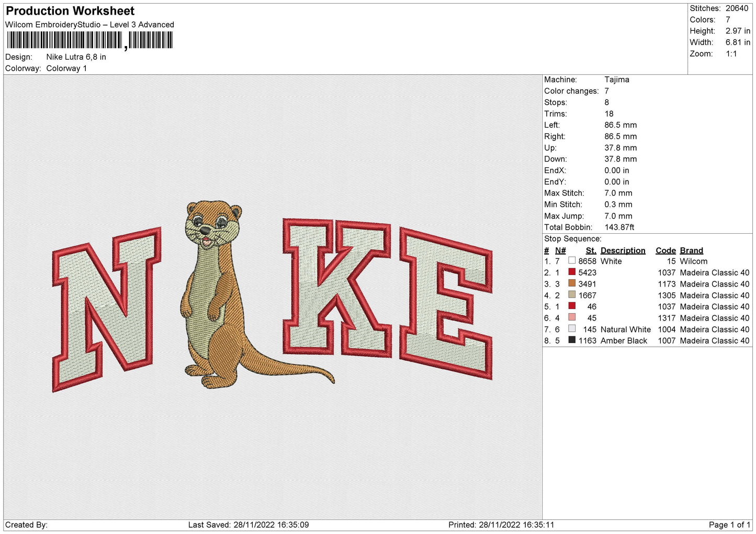Click the orange swatch for code 1173
The width and height of the screenshot is (756, 534).
pyautogui.click(x=572, y=283)
